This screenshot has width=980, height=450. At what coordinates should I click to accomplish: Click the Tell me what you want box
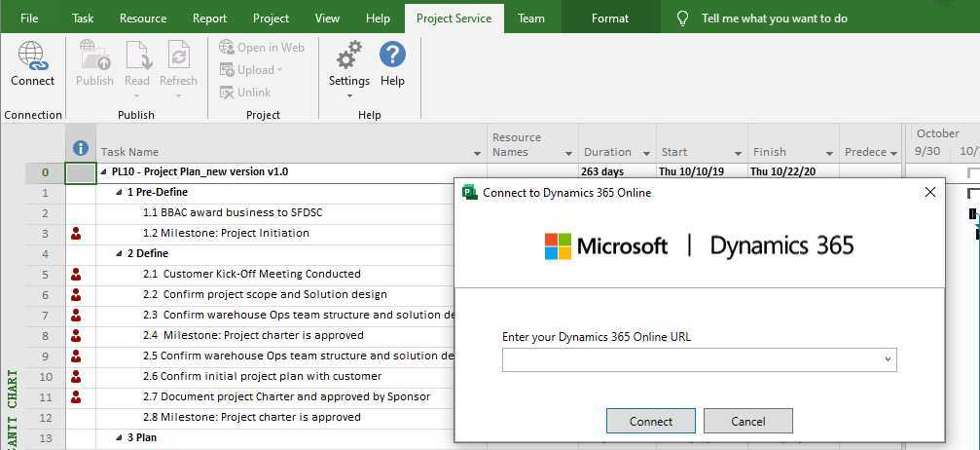pos(774,19)
